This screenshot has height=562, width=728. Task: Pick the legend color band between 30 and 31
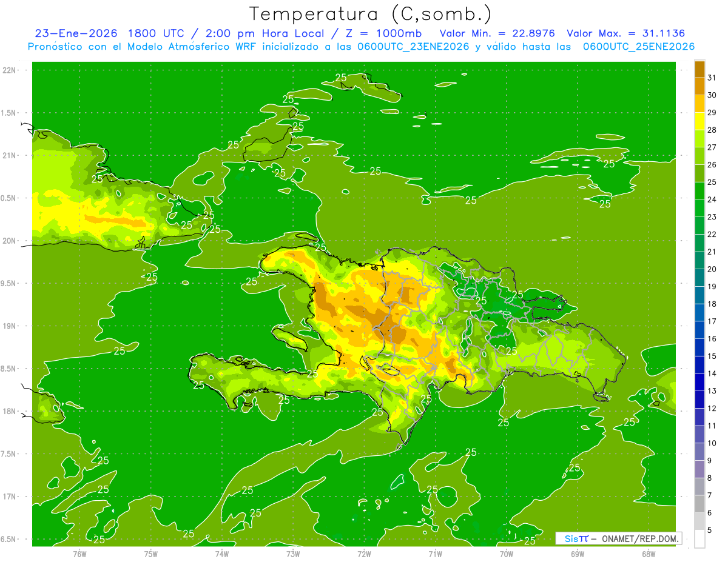pyautogui.click(x=699, y=86)
